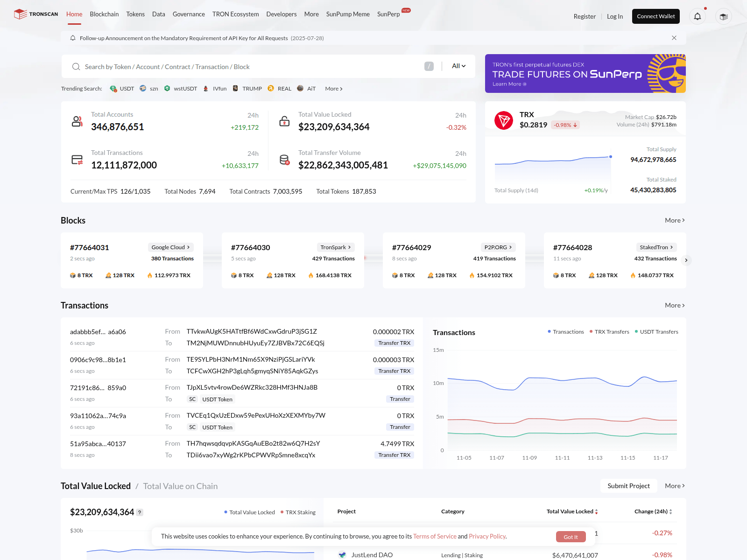Expand More trending searches
747x560 pixels.
(334, 89)
